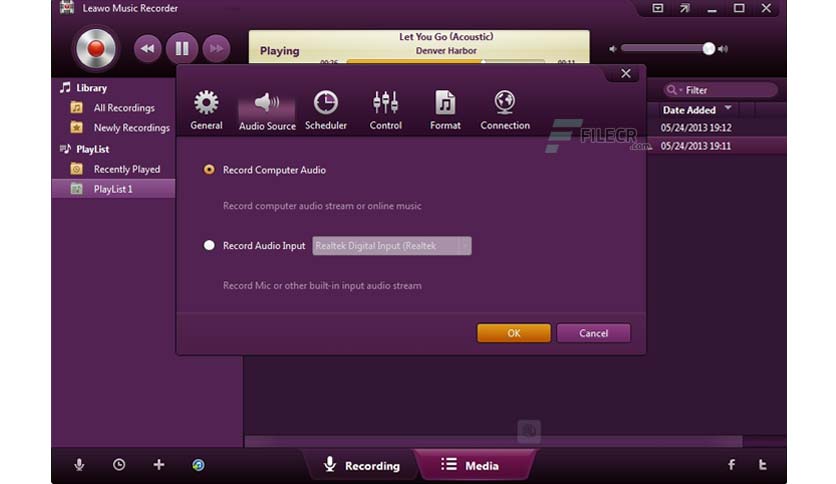
Task: Open the Realtek Digital Input dropdown
Action: click(392, 246)
